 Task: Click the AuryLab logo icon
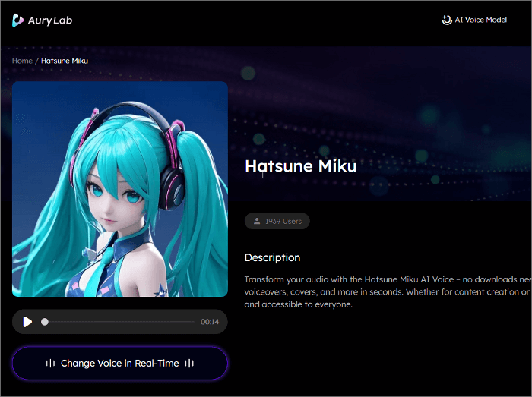(x=18, y=20)
